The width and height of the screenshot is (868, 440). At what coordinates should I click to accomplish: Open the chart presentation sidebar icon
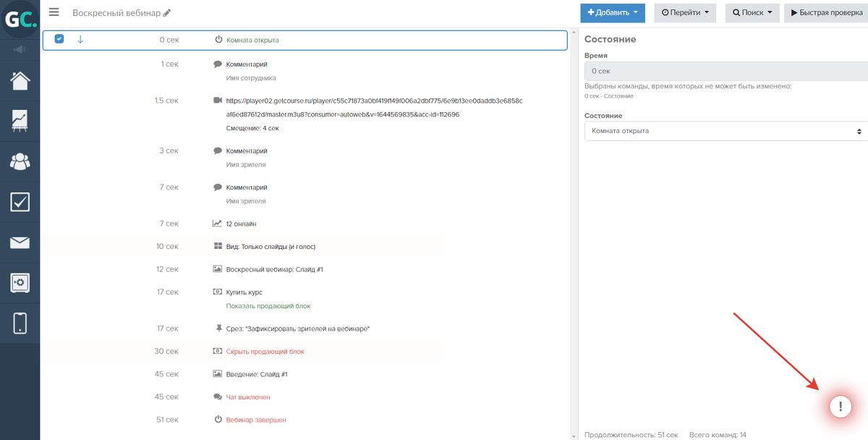point(20,120)
